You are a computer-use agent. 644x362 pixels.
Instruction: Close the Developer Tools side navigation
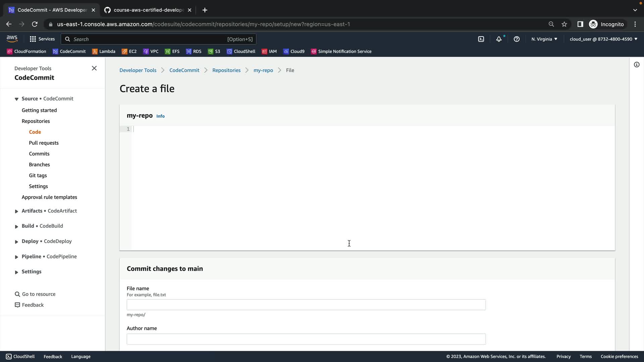click(x=94, y=68)
